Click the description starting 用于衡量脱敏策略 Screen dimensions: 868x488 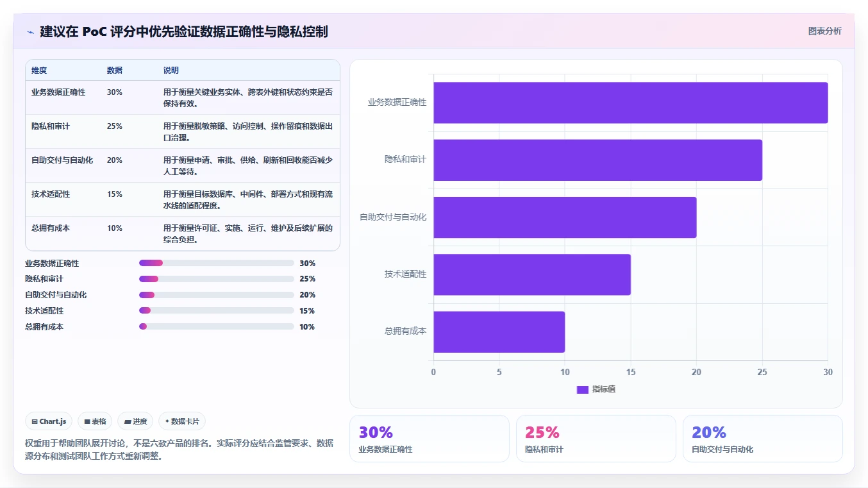(x=248, y=131)
